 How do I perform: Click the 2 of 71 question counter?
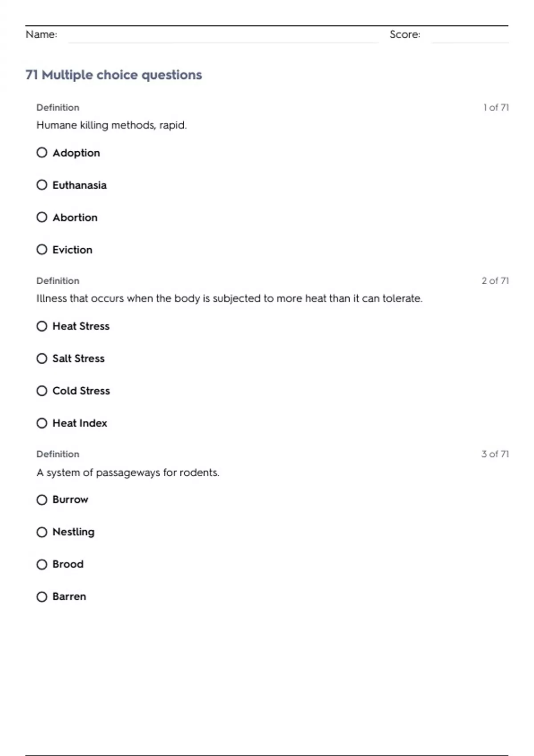tap(495, 281)
